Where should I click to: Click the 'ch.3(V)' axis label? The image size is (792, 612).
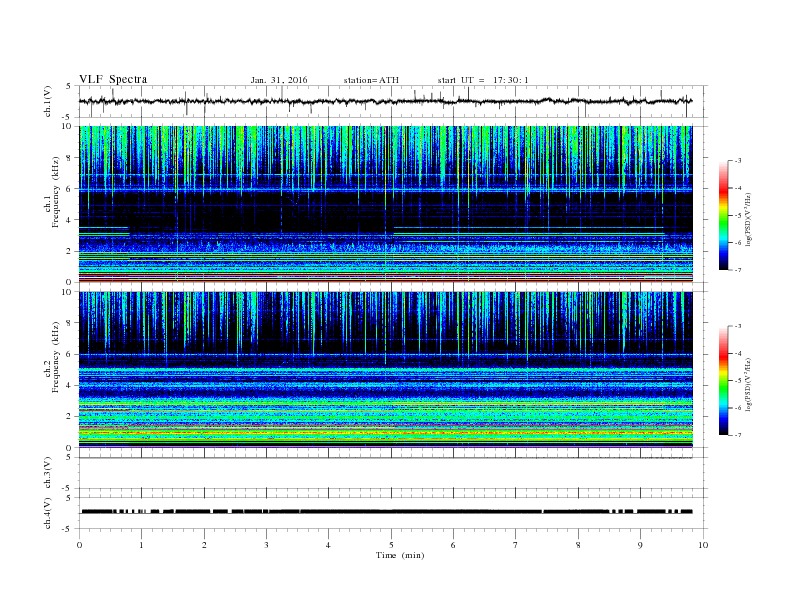pyautogui.click(x=47, y=473)
